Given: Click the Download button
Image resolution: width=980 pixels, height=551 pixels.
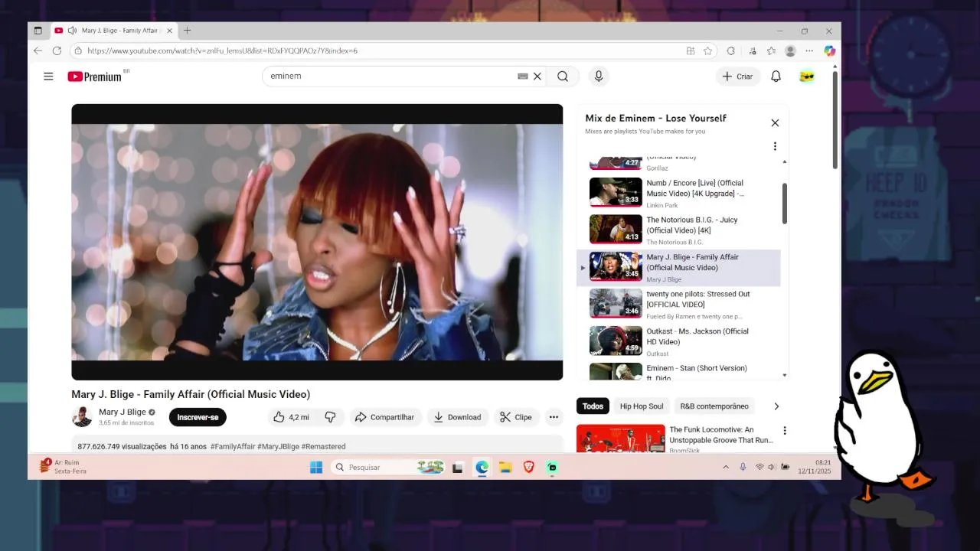Looking at the screenshot, I should (x=458, y=417).
